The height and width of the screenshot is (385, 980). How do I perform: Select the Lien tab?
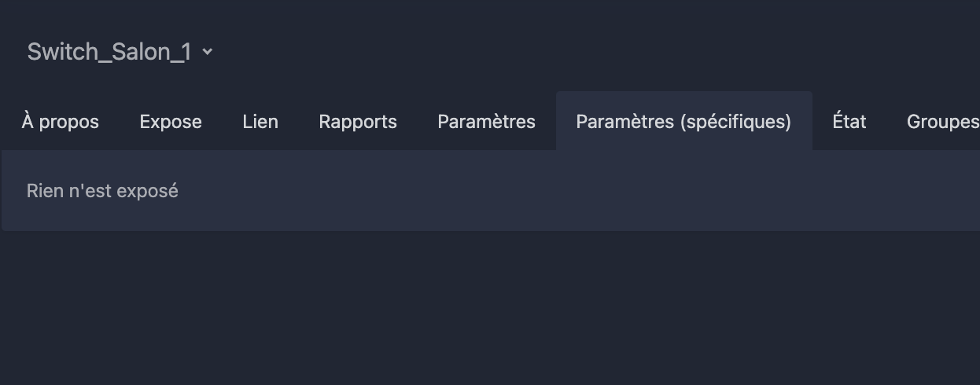point(260,122)
